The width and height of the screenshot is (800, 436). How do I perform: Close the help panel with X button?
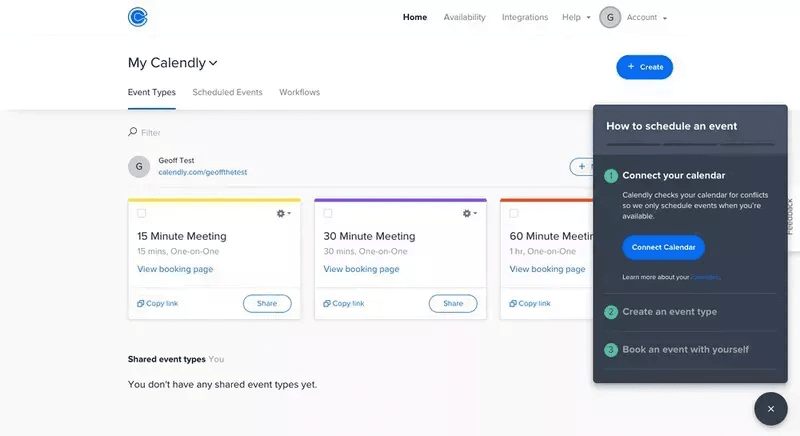point(770,409)
